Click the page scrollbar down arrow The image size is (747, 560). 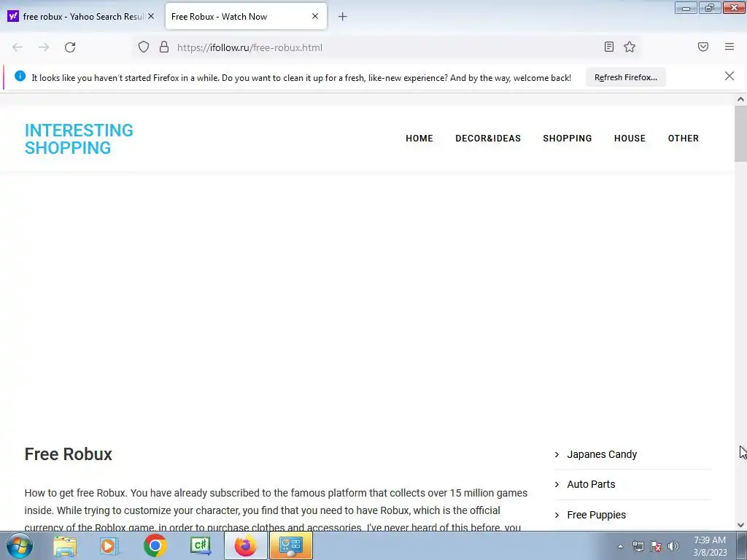pyautogui.click(x=740, y=525)
